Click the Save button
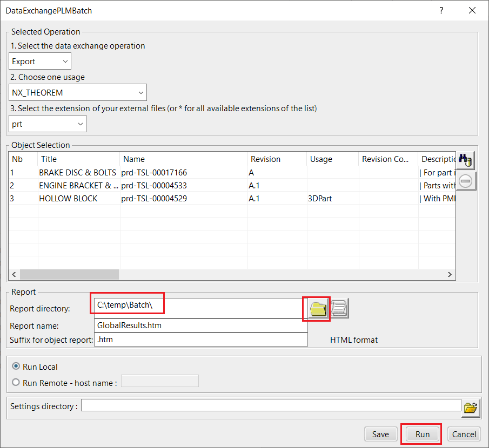The height and width of the screenshot is (448, 489). click(380, 434)
